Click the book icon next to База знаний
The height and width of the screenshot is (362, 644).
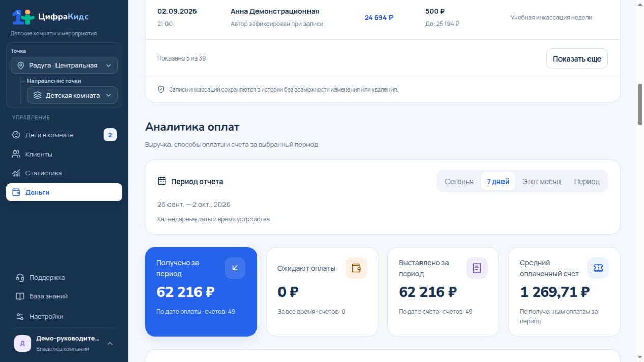[20, 296]
